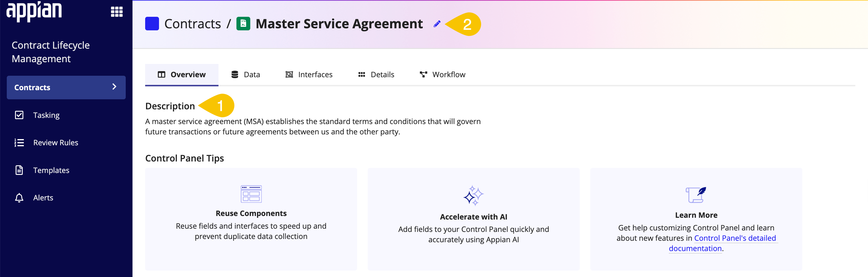This screenshot has width=868, height=277.
Task: Click the Reuse Components card title
Action: [251, 213]
